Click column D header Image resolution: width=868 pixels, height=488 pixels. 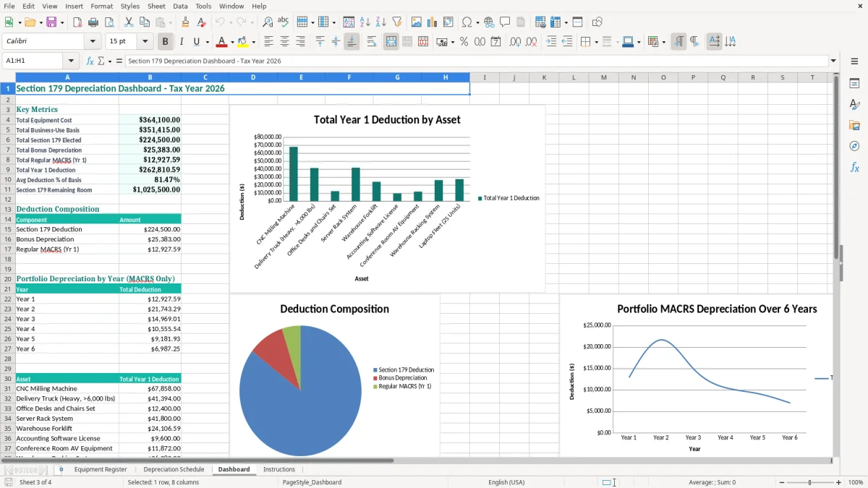tap(253, 77)
